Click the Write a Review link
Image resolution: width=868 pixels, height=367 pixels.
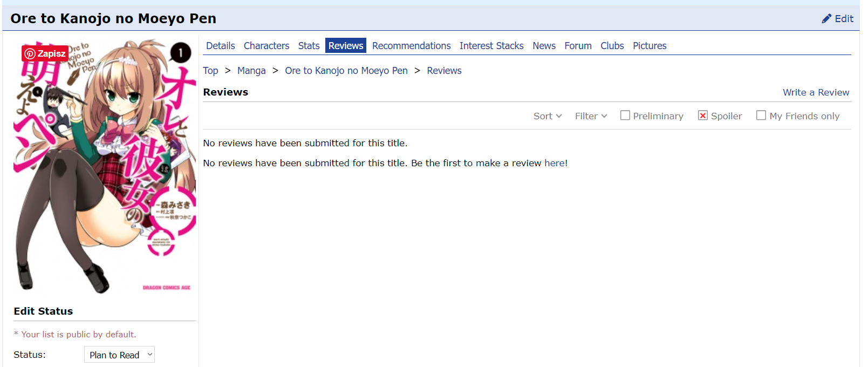point(816,92)
